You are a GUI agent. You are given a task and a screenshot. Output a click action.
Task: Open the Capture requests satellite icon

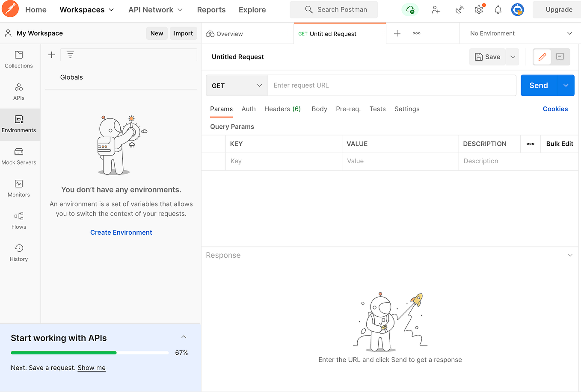459,9
